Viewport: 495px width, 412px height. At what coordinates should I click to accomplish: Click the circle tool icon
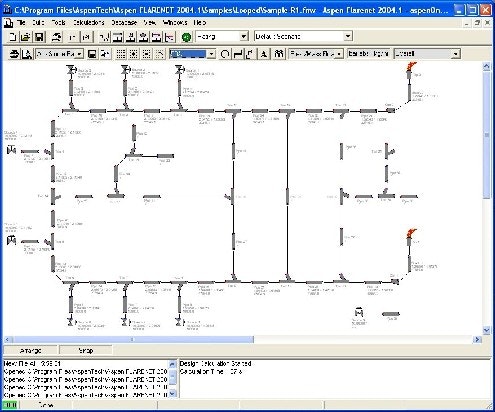pos(225,54)
